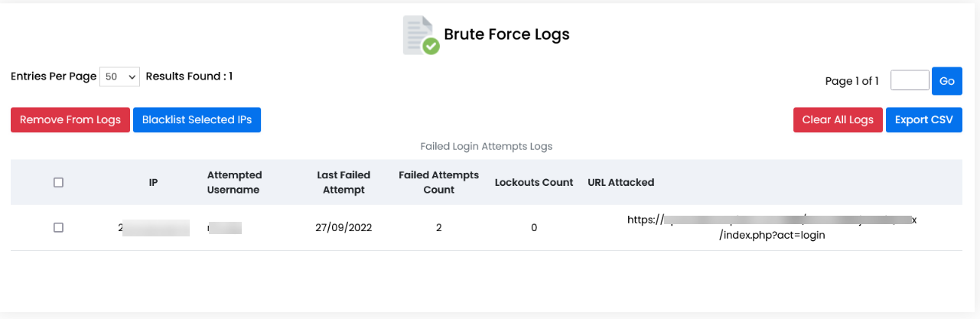Click the page number input field
Viewport: 980px width, 319px height.
pyautogui.click(x=910, y=81)
